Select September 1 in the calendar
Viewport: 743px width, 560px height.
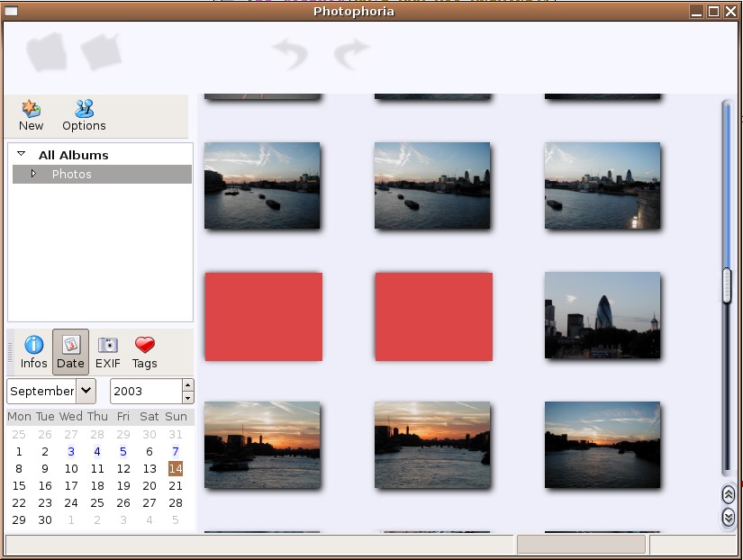click(x=19, y=451)
